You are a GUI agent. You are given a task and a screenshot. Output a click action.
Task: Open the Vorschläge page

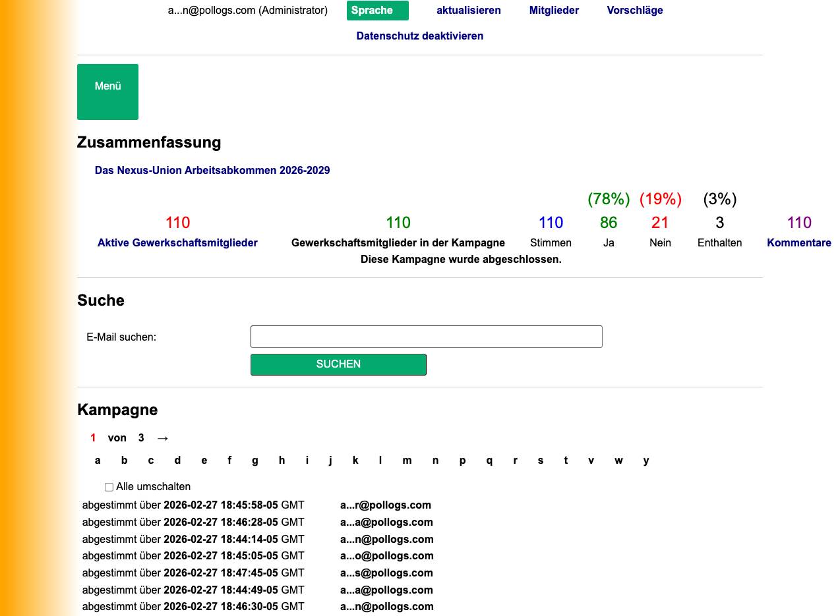634,10
